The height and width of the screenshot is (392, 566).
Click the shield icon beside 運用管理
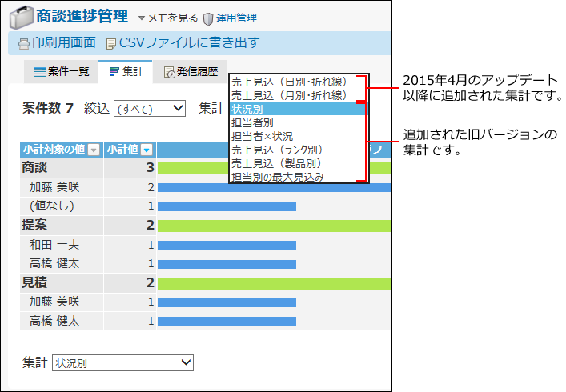tap(208, 18)
